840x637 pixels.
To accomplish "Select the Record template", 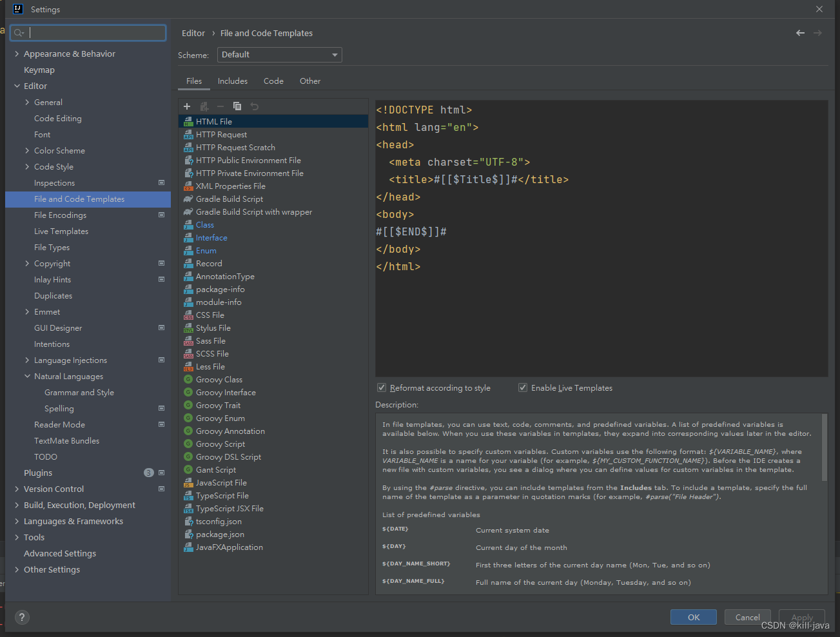I will pyautogui.click(x=209, y=263).
